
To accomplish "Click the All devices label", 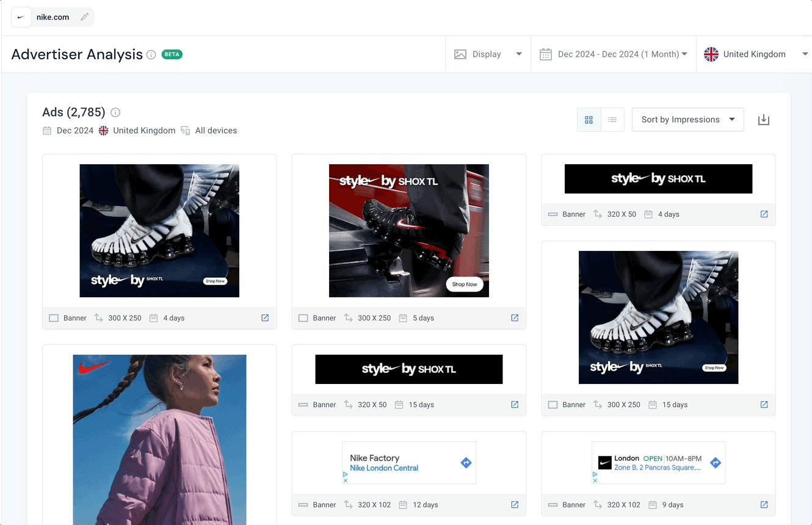I will (x=216, y=131).
